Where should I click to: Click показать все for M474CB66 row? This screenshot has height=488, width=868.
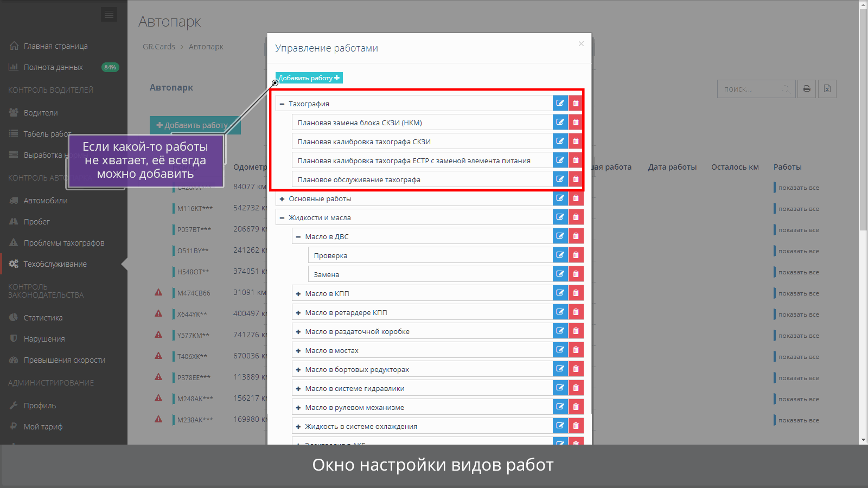click(x=799, y=293)
